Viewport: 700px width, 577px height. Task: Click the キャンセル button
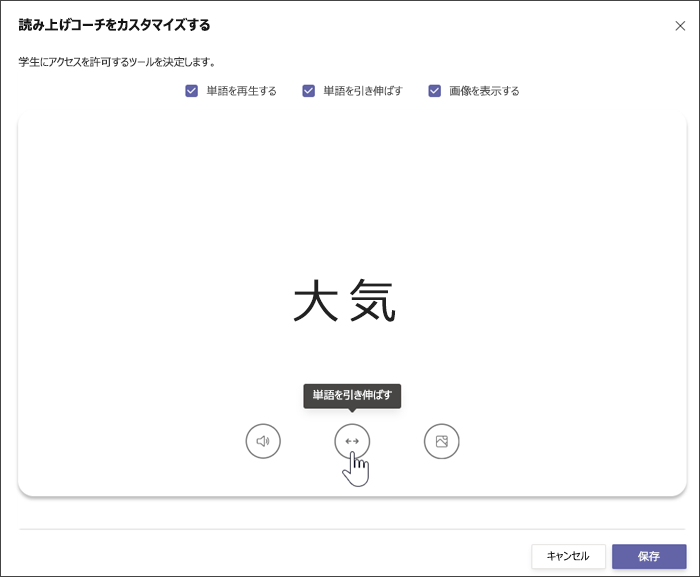pos(568,556)
